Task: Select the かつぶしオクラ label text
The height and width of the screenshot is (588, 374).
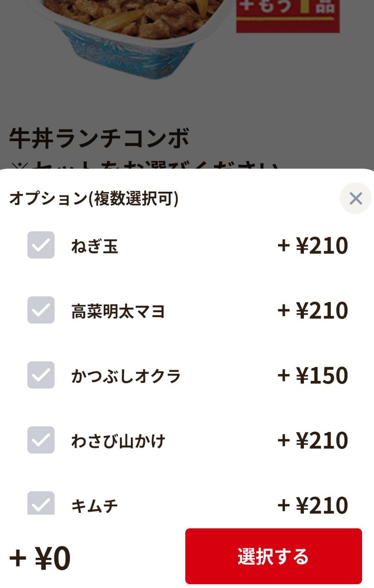Action: click(x=126, y=376)
